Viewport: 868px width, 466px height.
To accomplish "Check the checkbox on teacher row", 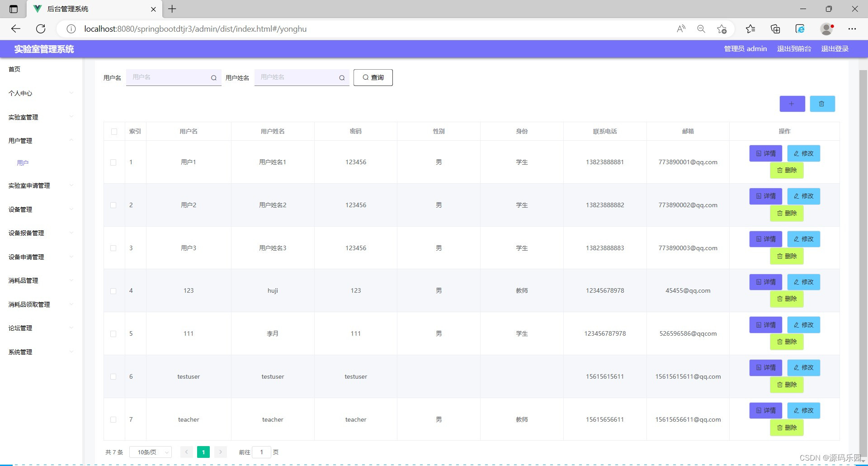I will pos(113,419).
